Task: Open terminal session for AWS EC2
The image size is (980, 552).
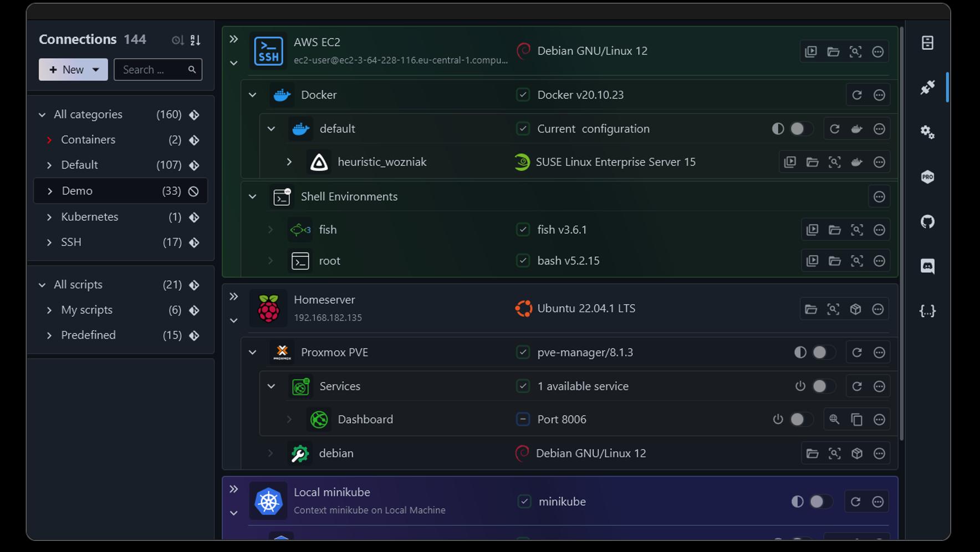Action: point(811,52)
